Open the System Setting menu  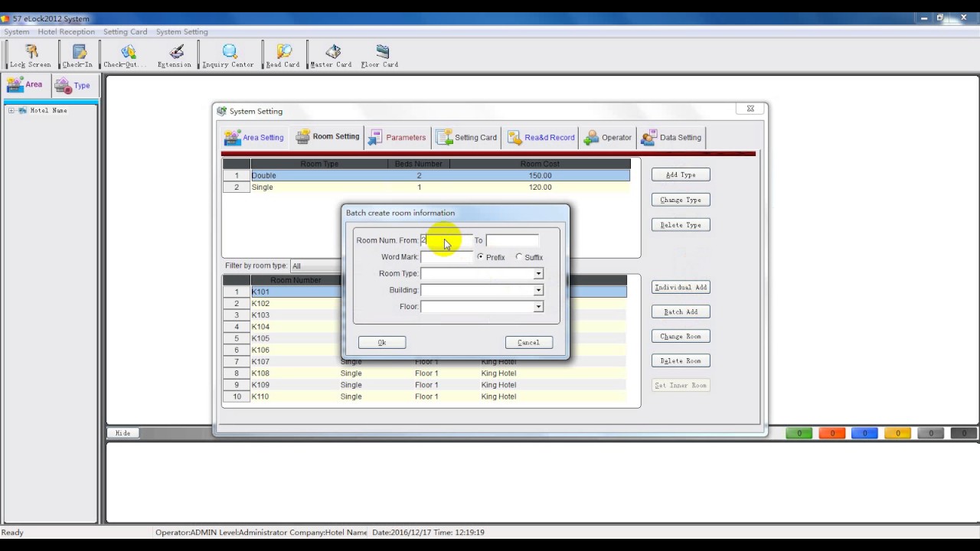182,32
